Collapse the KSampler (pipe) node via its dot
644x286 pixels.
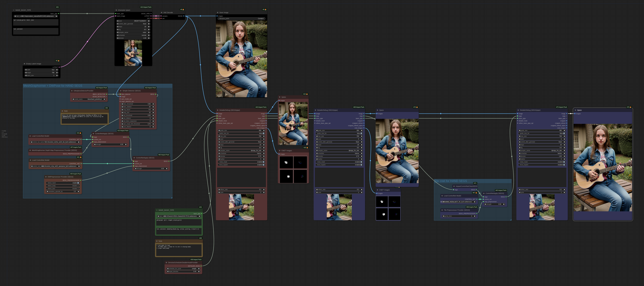point(116,10)
